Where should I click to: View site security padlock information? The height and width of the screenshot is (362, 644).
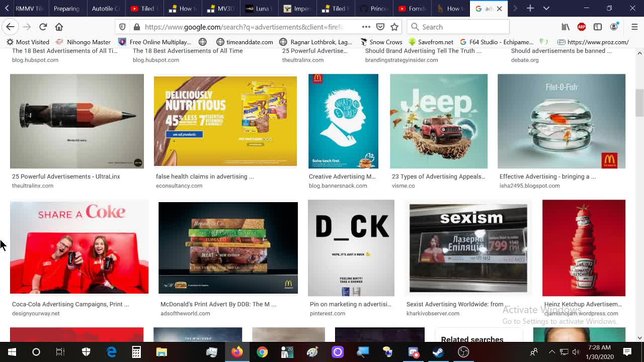coord(136,27)
